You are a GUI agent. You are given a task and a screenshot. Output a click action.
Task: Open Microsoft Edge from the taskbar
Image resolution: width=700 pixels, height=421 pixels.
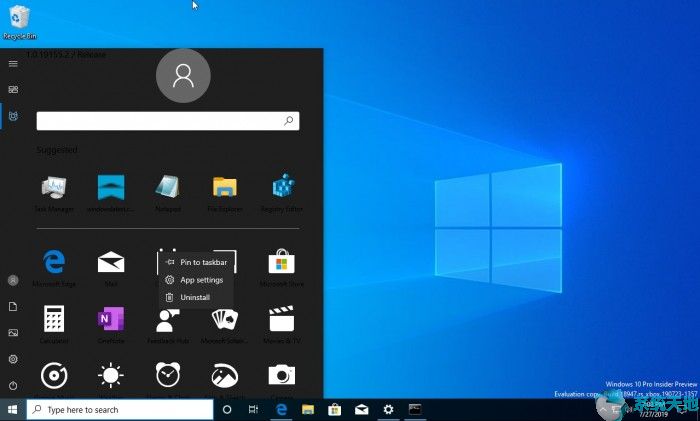(x=281, y=409)
